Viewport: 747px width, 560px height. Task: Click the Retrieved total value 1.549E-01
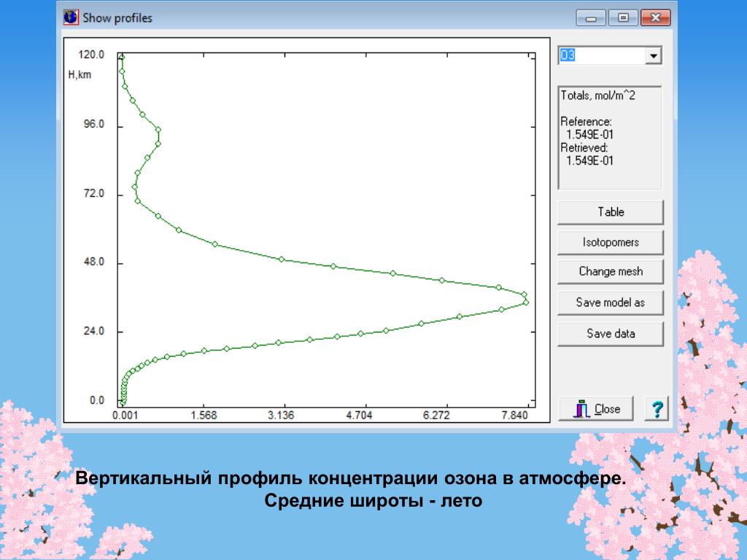589,161
